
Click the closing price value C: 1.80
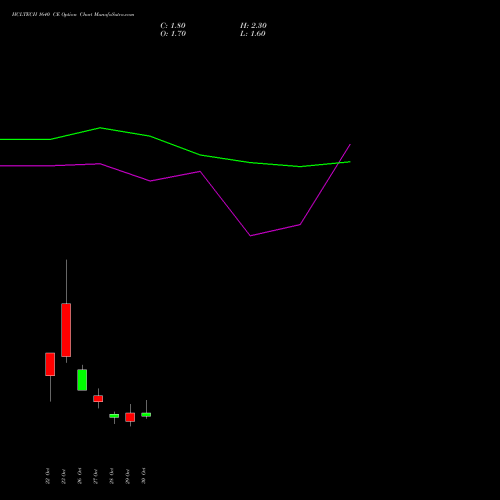[173, 26]
